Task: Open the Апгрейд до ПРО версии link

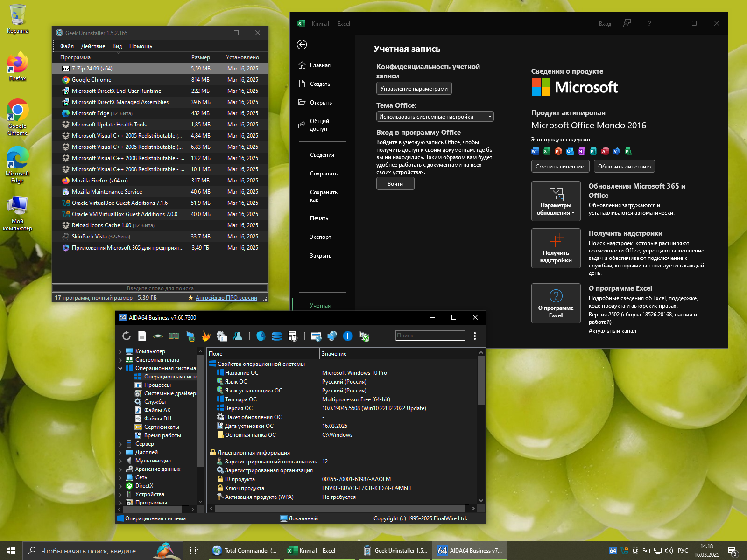Action: pos(226,298)
